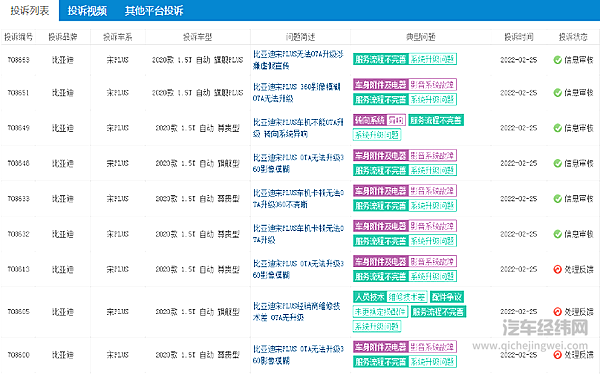Viewport: 600px width, 374px height.
Task: Click 车身附件及电器 tag in row 708651
Action: tap(381, 85)
